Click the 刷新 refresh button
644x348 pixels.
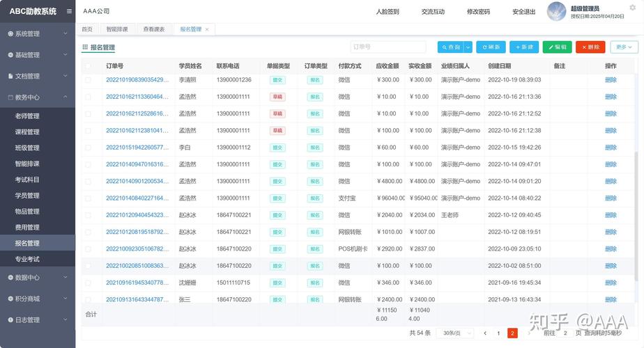click(x=491, y=47)
